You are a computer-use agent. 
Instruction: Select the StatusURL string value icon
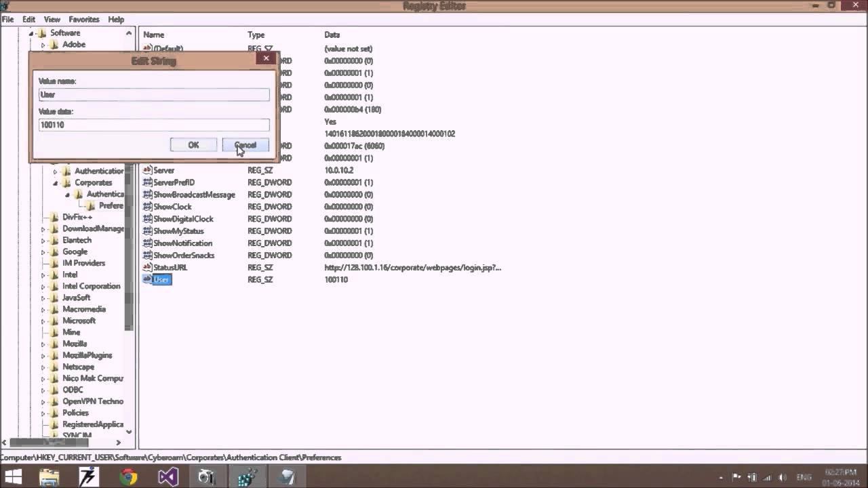tap(147, 268)
